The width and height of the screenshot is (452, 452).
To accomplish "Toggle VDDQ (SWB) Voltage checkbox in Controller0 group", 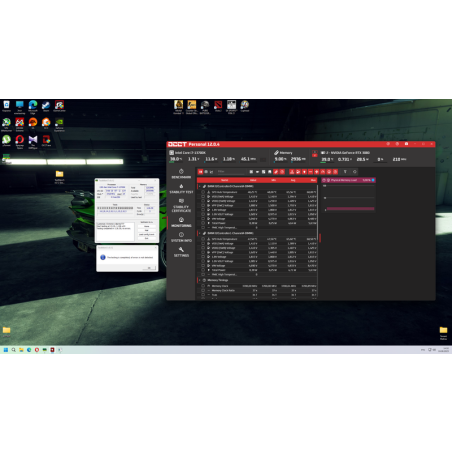I will pyautogui.click(x=203, y=201).
